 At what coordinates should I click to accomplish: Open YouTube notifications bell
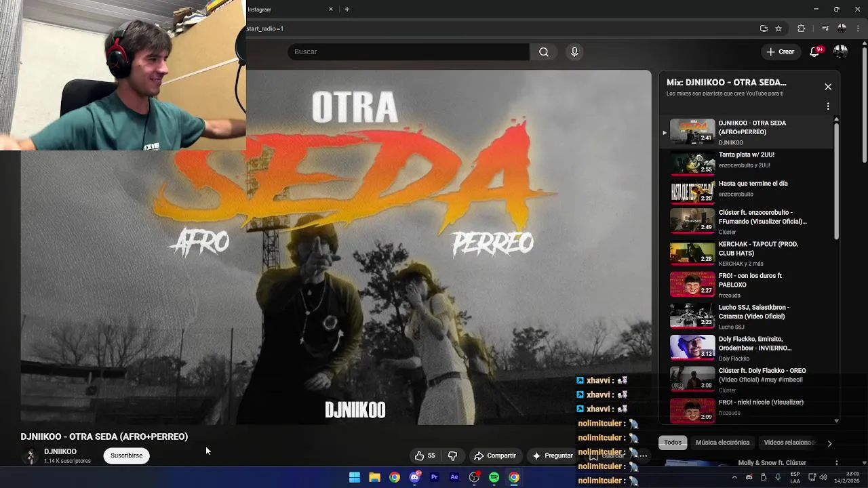tap(816, 52)
